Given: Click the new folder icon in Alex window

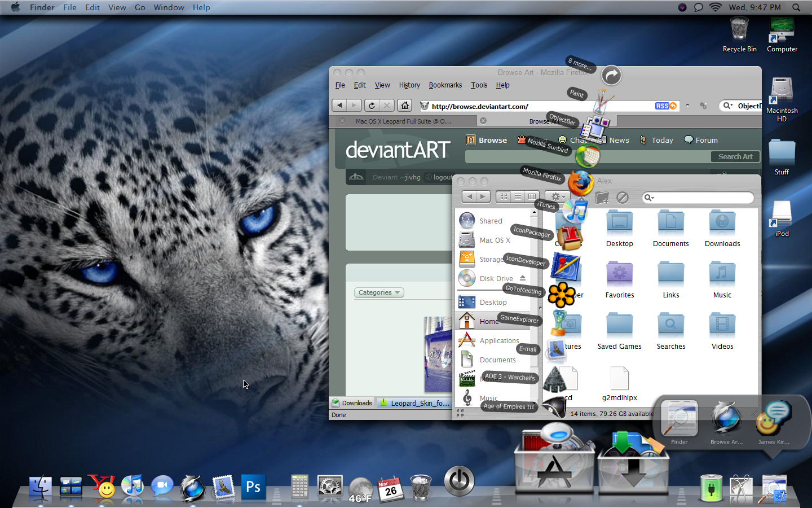Looking at the screenshot, I should (602, 198).
